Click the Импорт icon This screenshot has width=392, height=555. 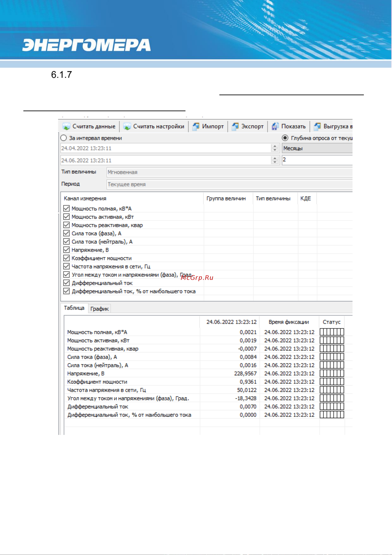(196, 126)
